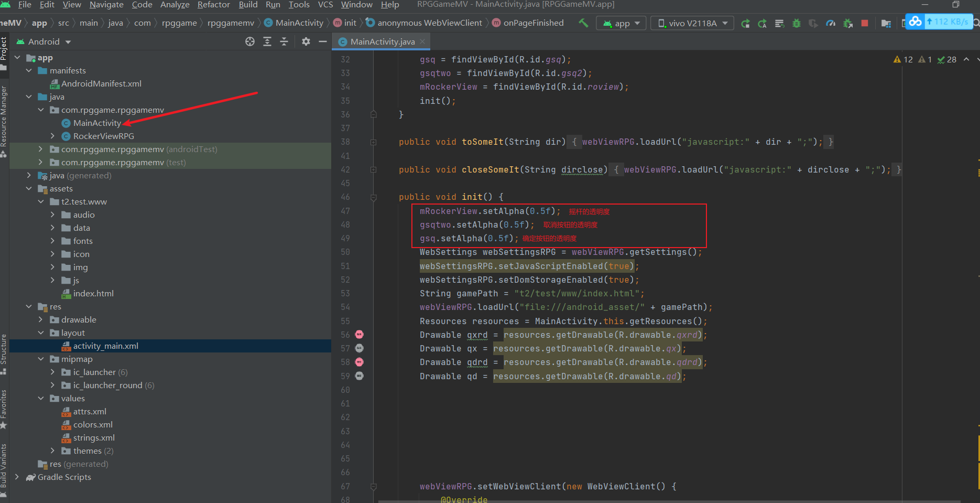The image size is (980, 503).
Task: Expand folded toSomeIt method on line 38
Action: [374, 142]
